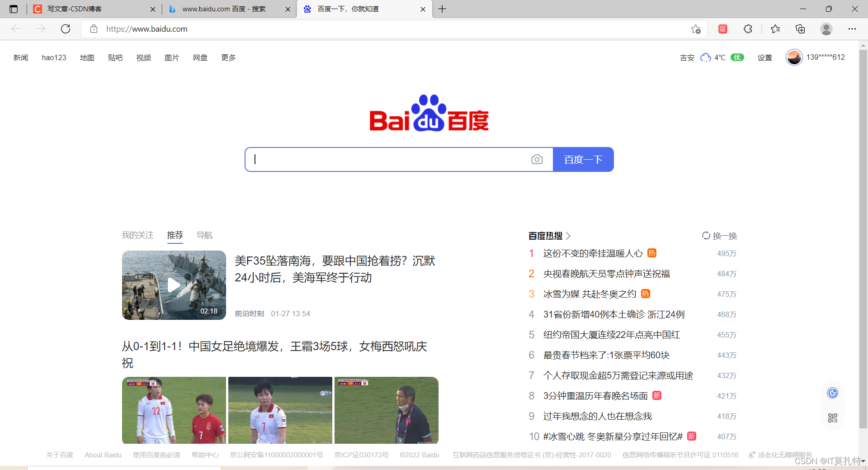Select the 推荐 feed tab
868x470 pixels.
[x=175, y=235]
